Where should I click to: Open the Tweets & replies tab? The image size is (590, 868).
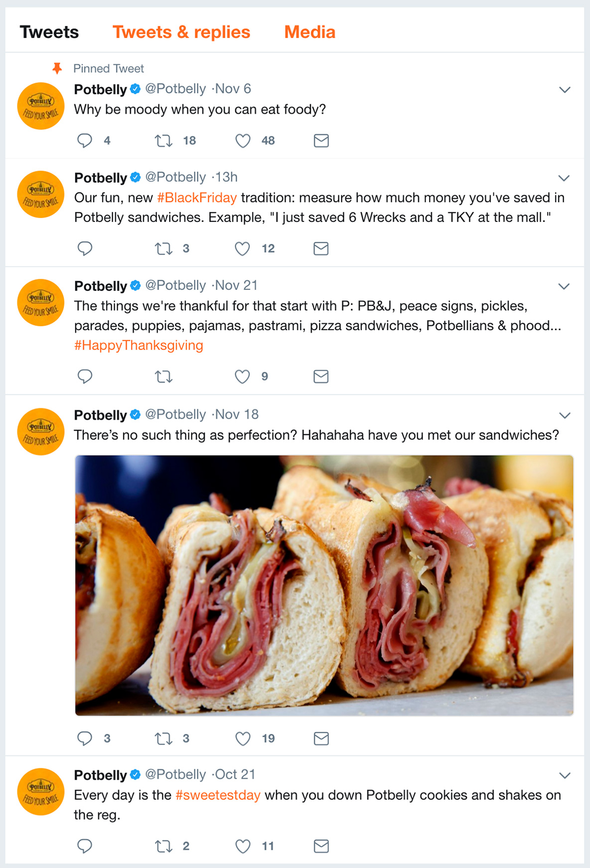181,32
